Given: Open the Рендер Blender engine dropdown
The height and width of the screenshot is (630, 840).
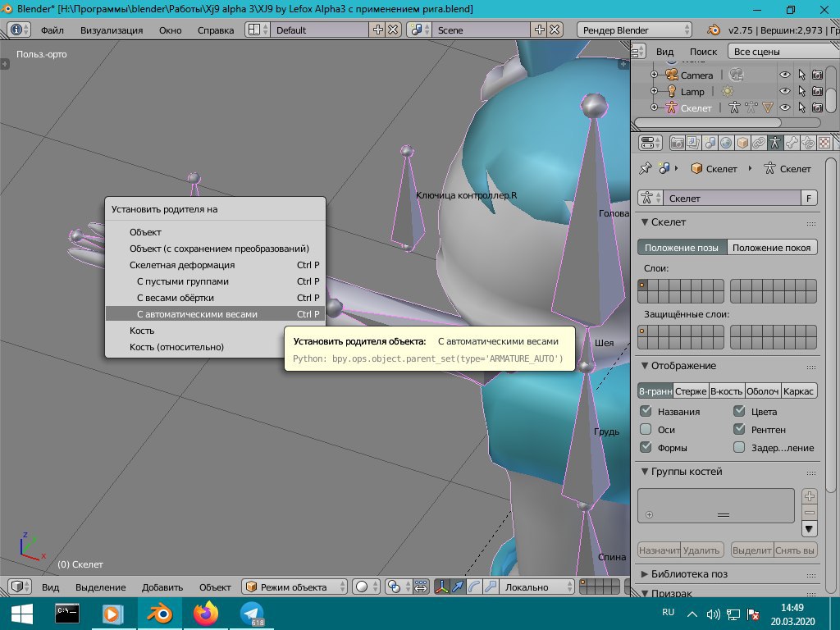Looking at the screenshot, I should point(634,30).
